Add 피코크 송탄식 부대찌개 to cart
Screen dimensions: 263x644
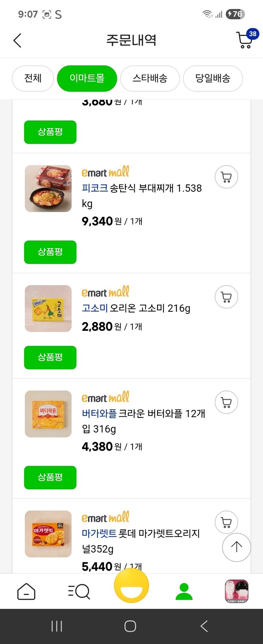(226, 177)
